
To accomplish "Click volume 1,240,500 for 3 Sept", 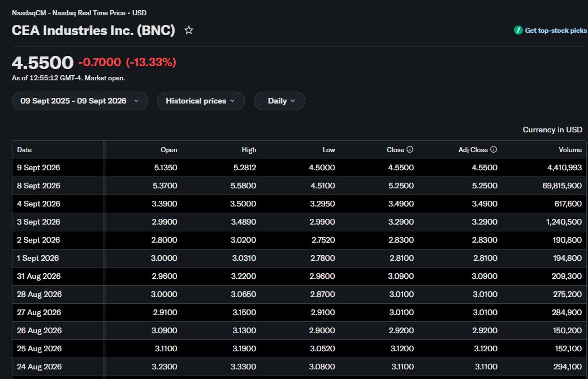I will [x=564, y=222].
